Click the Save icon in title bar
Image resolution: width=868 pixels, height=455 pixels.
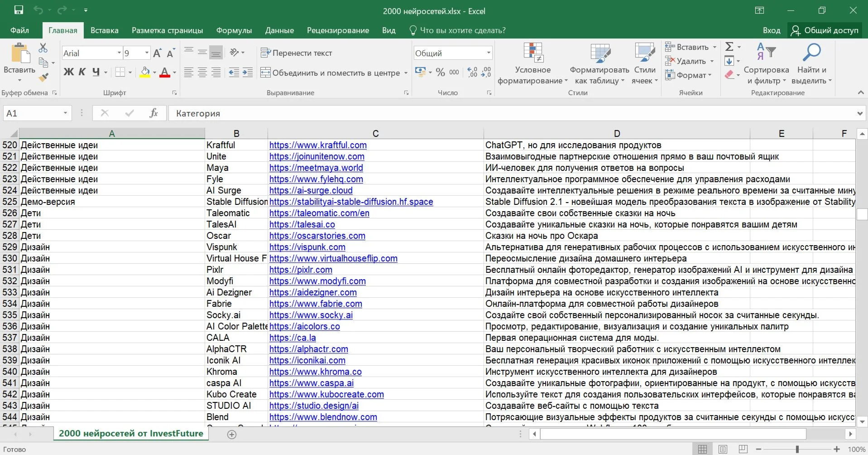[19, 10]
